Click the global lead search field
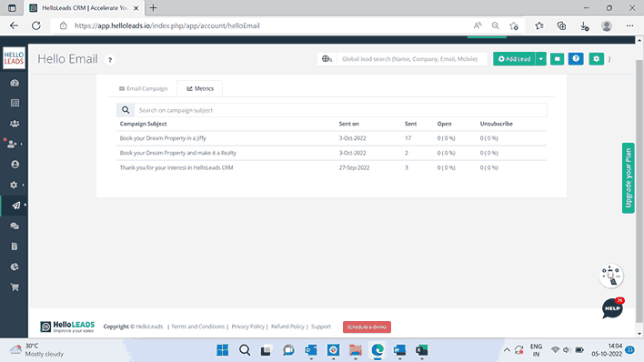Viewport: 644px width, 362px height. tap(412, 59)
